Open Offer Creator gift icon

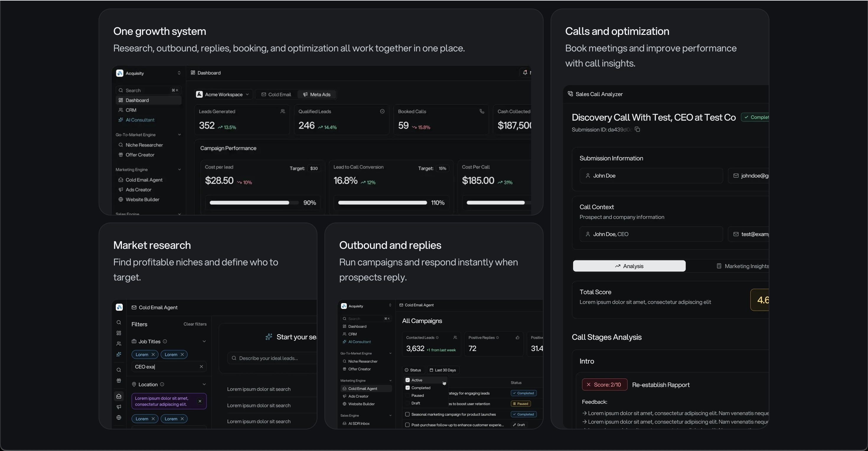point(121,155)
